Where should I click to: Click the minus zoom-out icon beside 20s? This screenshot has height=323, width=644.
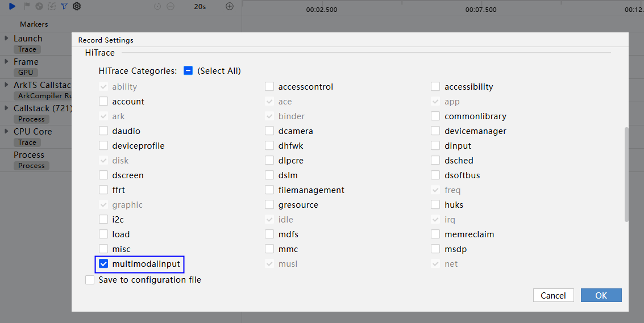pyautogui.click(x=171, y=6)
